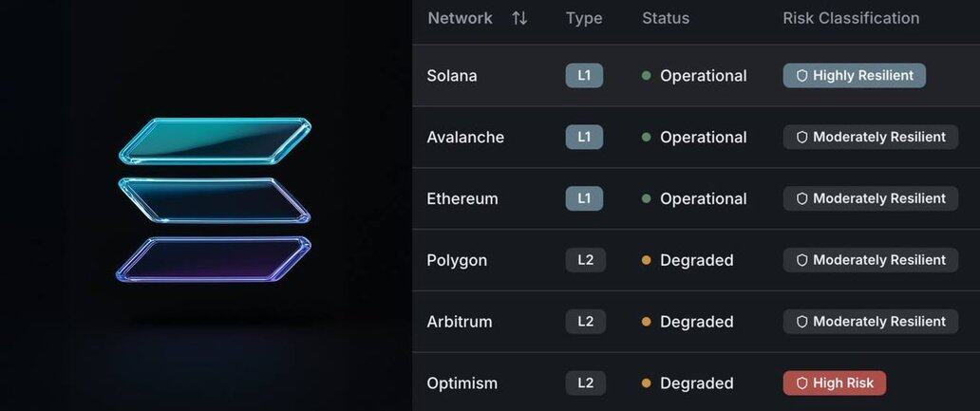
Task: Select the Highly Resilient badge for Solana
Action: (854, 76)
